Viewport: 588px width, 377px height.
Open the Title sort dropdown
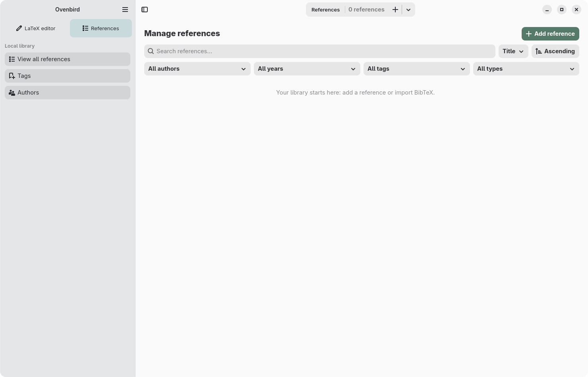[513, 51]
